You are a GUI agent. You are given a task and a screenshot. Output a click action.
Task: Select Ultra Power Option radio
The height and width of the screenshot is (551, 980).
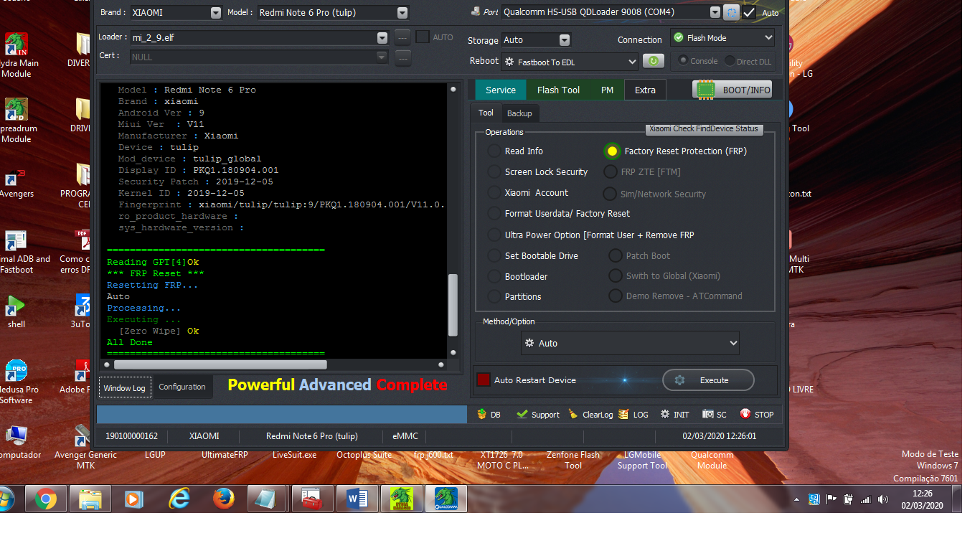[x=494, y=235]
